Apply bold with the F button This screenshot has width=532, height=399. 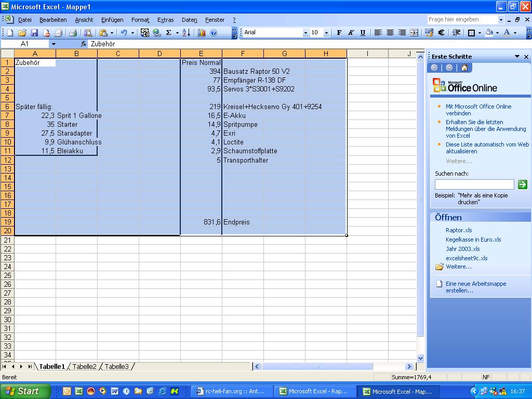(339, 33)
